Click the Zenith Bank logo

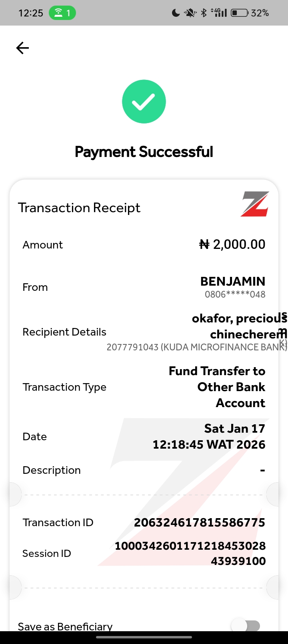254,204
